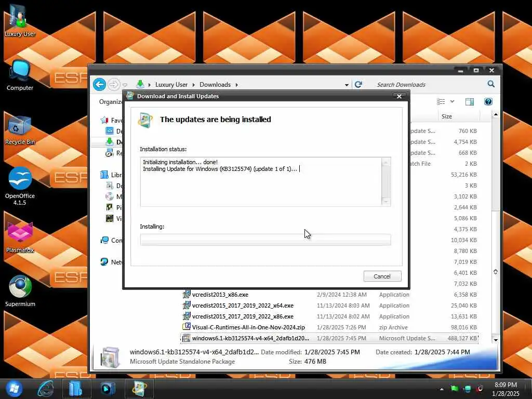This screenshot has height=399, width=532.
Task: Expand address bar history dropdown
Action: pyautogui.click(x=347, y=85)
